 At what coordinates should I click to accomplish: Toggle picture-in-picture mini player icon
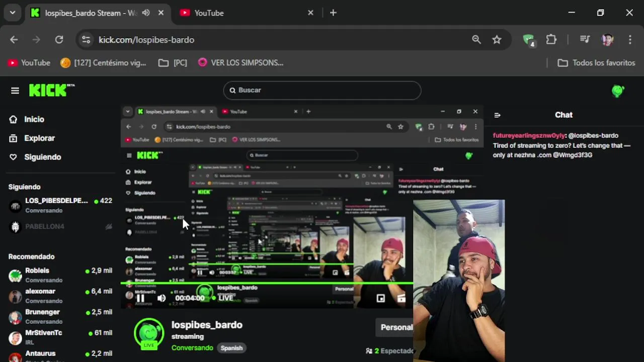(381, 299)
